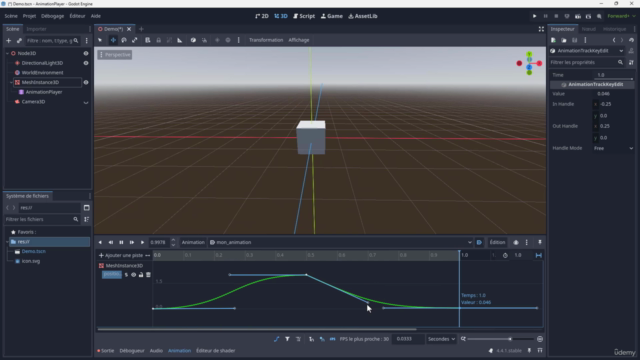Screen dimensions: 640x360
Task: Toggle lock on the position track
Action: click(x=141, y=275)
